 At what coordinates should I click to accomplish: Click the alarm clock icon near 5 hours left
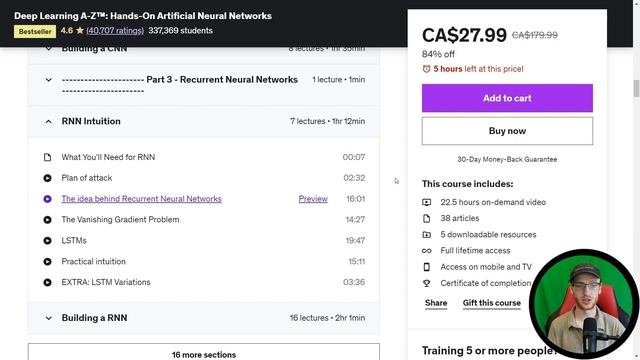427,69
